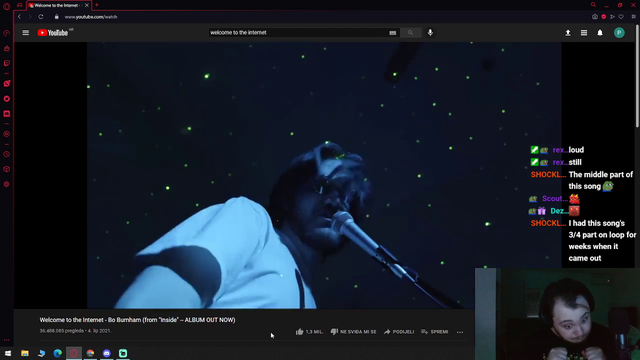Open File Explorer from the taskbar
This screenshot has height=360, width=640.
[25, 353]
